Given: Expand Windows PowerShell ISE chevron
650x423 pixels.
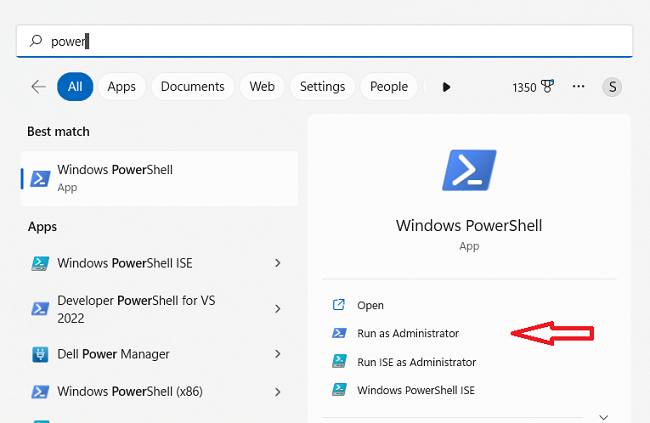Looking at the screenshot, I should pos(278,263).
